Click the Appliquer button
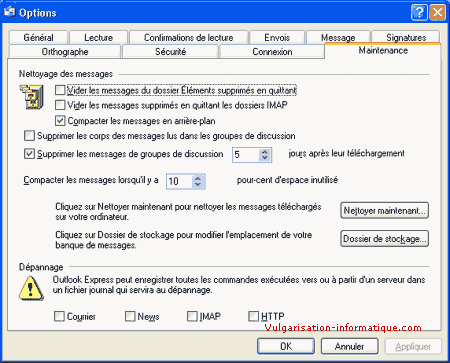The image size is (450, 363). tap(413, 346)
